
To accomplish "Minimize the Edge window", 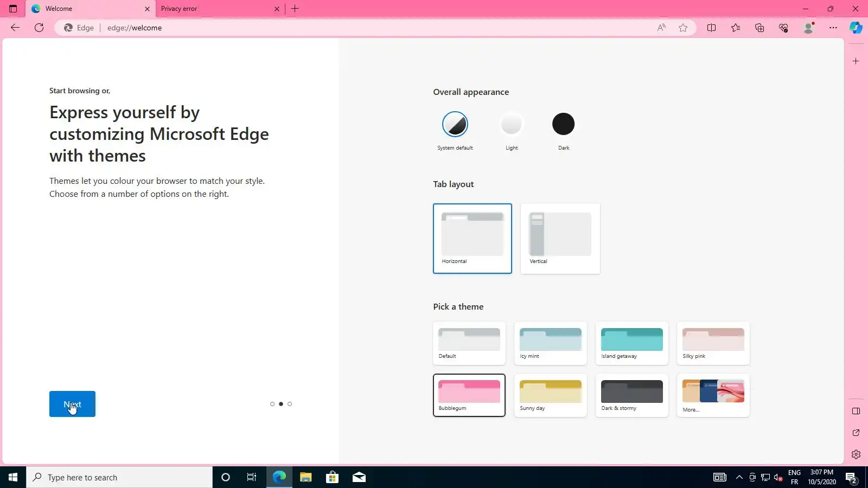I will 805,9.
